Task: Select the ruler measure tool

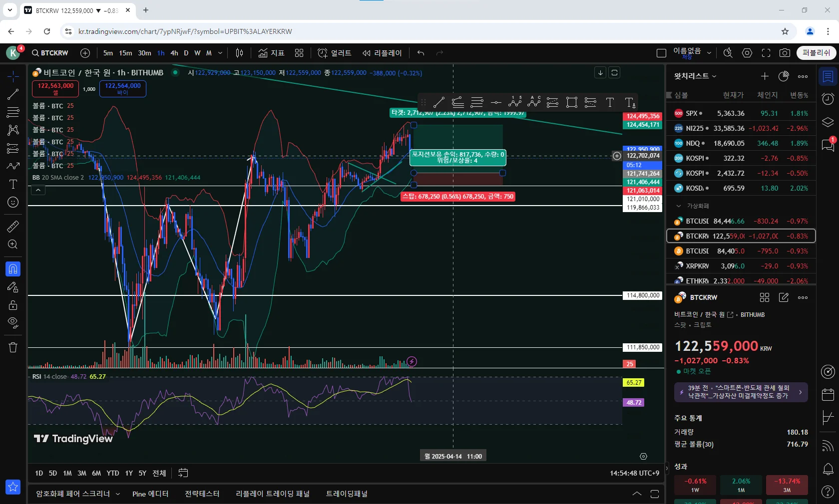Action: [x=13, y=227]
